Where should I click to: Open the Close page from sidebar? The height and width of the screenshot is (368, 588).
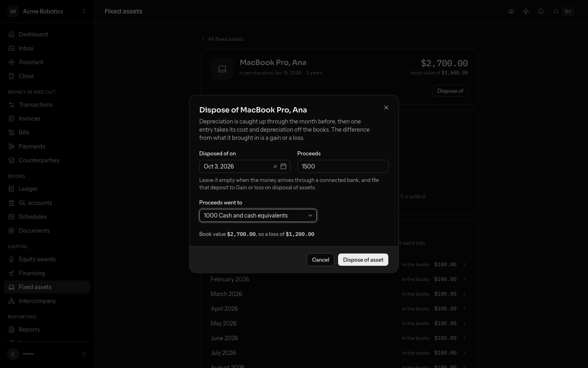point(47,76)
